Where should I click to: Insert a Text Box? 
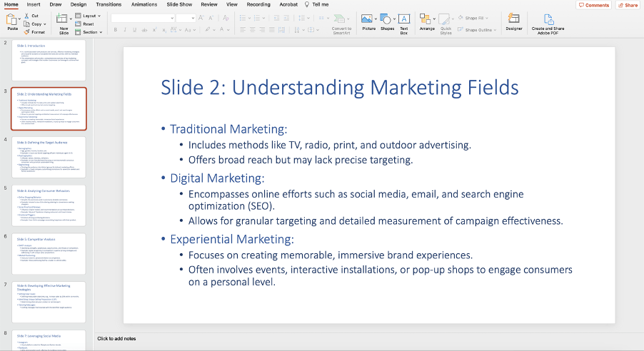pos(404,24)
